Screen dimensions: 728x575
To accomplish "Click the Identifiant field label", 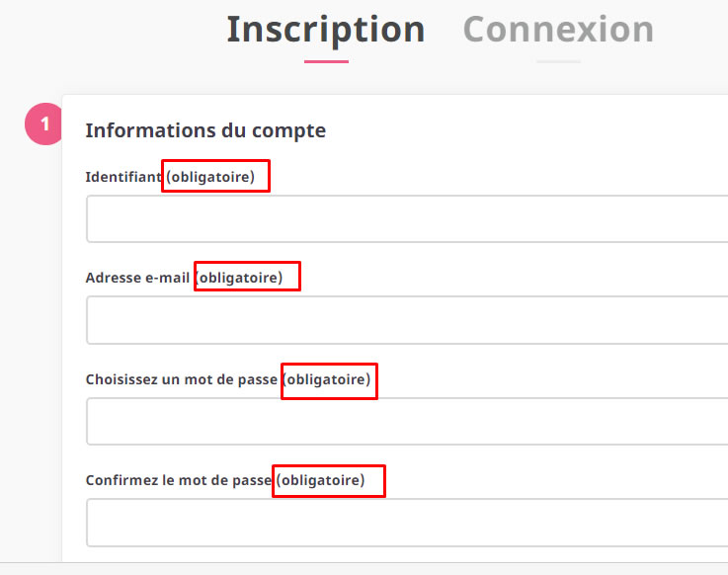I will pos(123,178).
